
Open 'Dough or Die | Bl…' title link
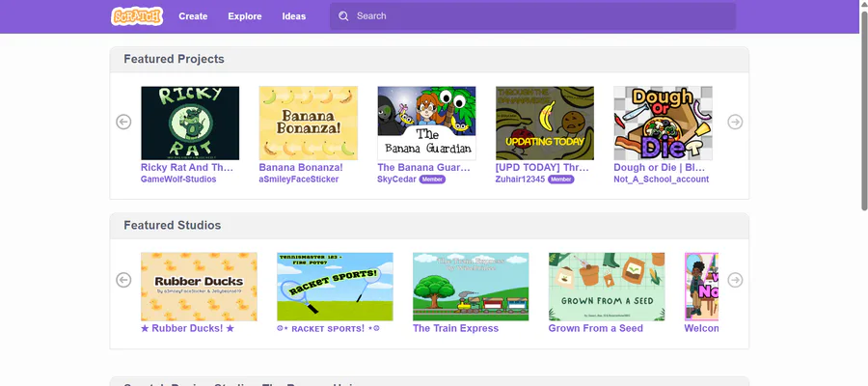[660, 167]
